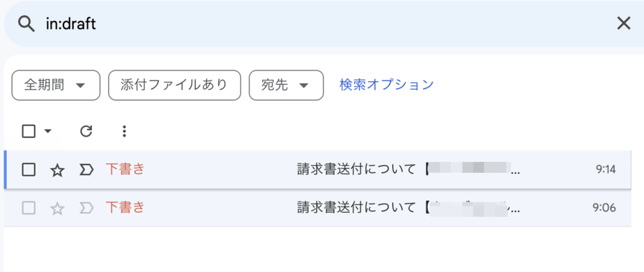Expand the 全期間 date filter dropdown

pos(56,86)
